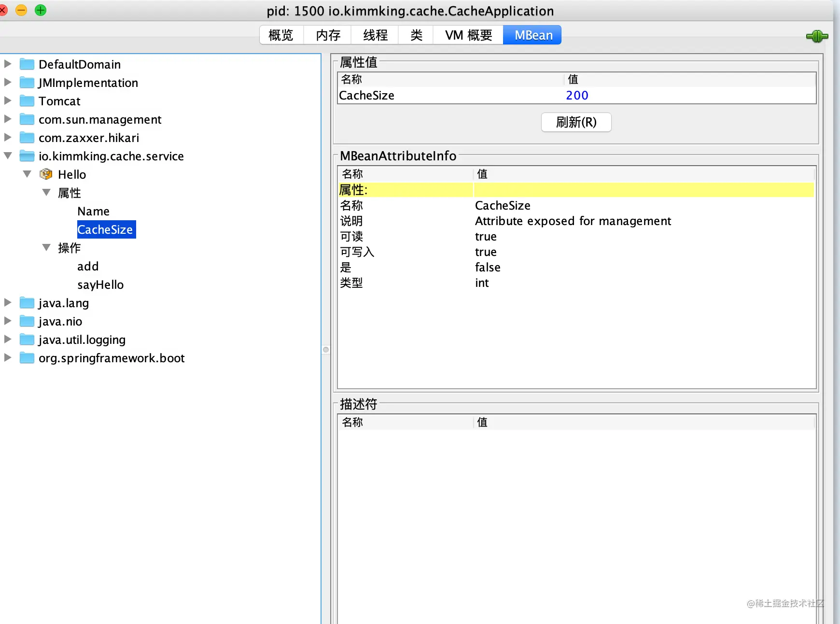Click the CacheSize value 200 field

(689, 95)
